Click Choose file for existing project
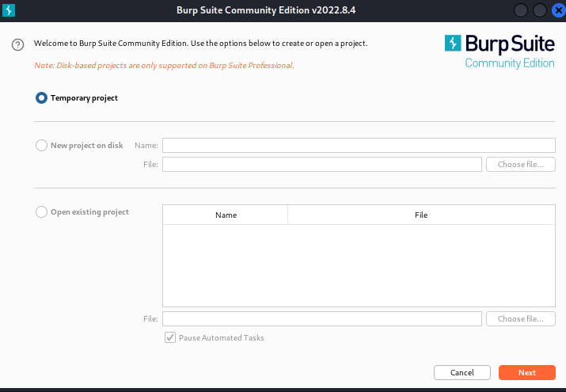The width and height of the screenshot is (566, 392). pos(521,318)
